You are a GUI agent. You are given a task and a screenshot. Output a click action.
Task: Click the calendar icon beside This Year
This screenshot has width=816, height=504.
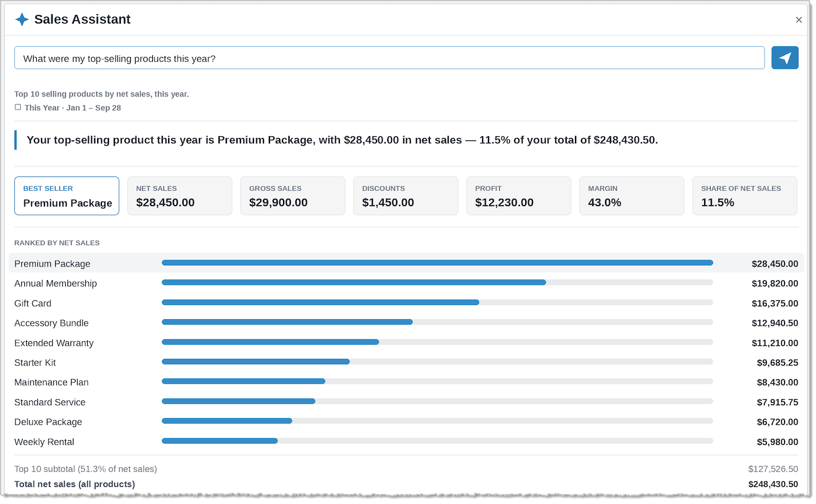[x=18, y=107]
